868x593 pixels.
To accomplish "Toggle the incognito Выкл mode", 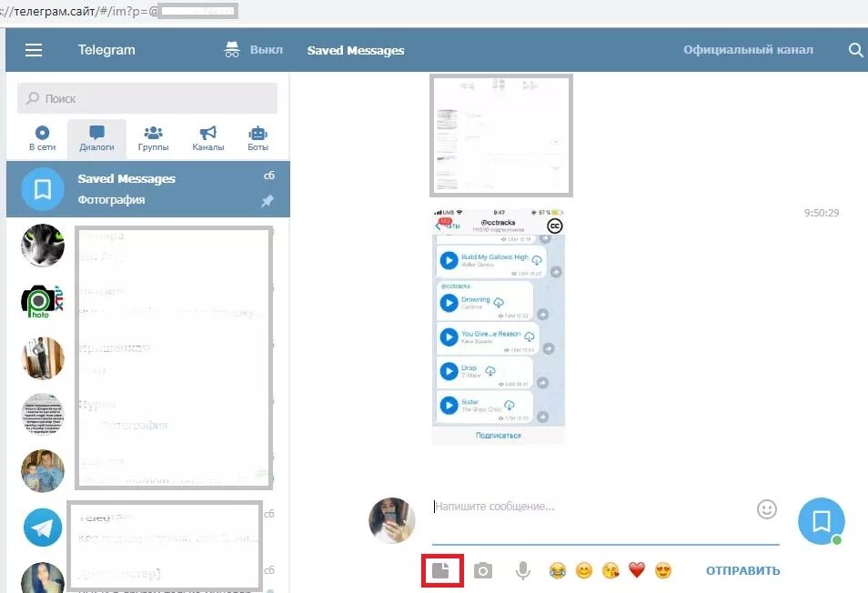I will coord(253,50).
